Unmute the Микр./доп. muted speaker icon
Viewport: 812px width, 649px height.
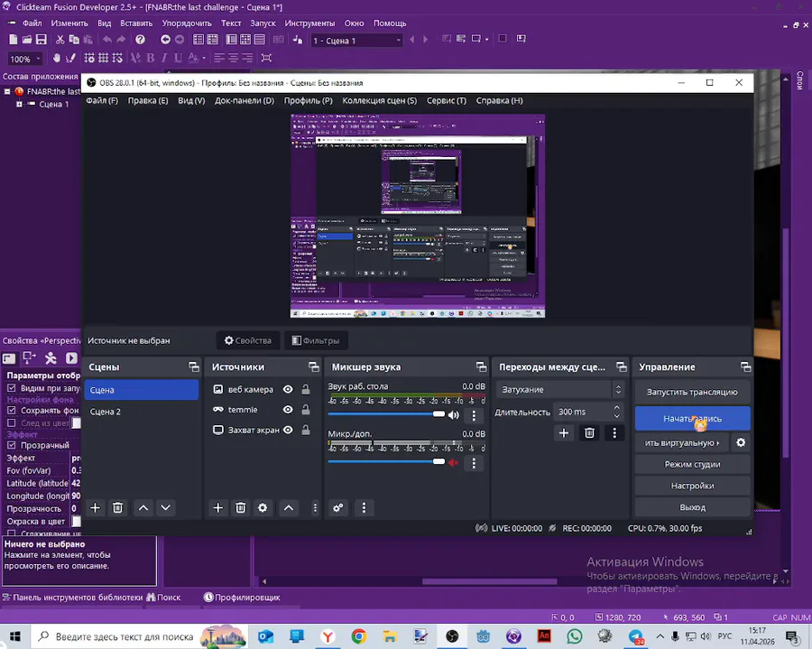[x=454, y=462]
